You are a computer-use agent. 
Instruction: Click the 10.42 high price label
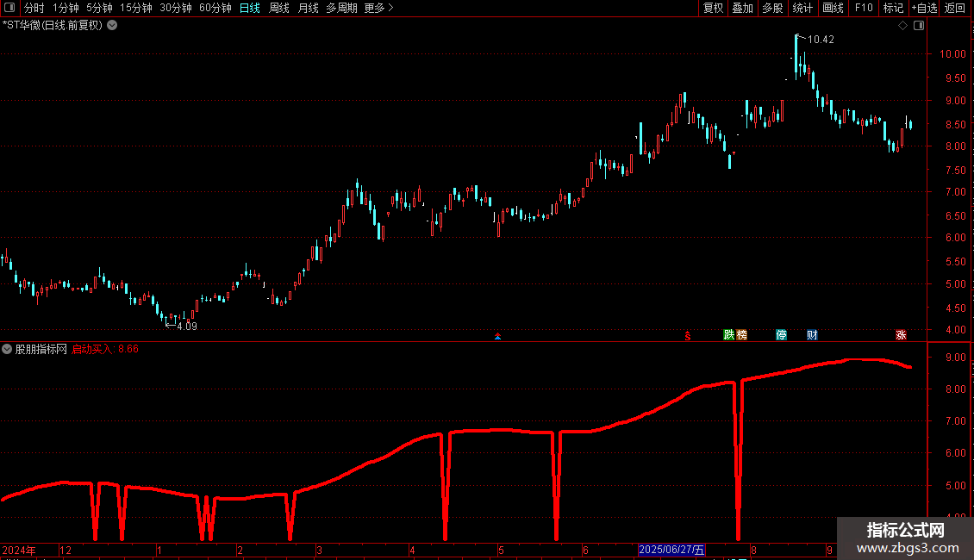[821, 40]
